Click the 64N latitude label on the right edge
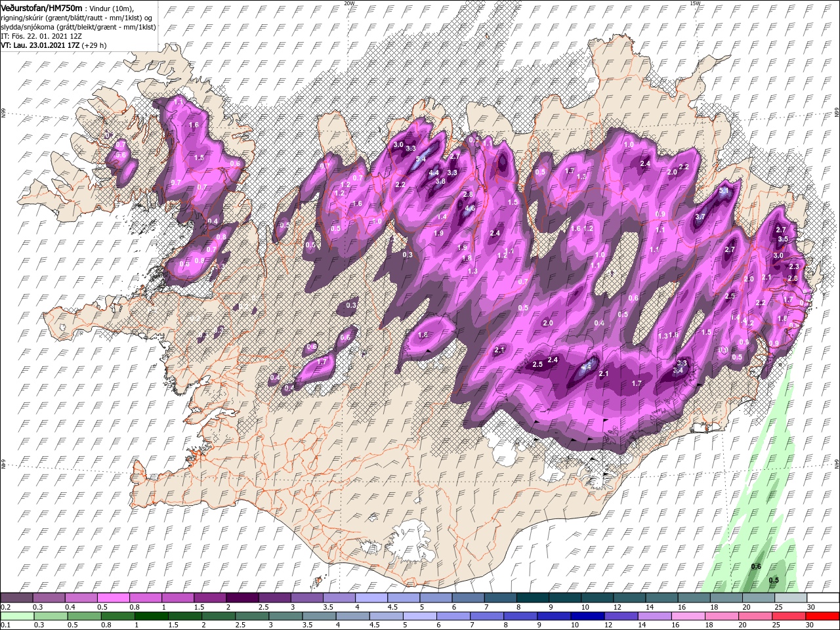The width and height of the screenshot is (840, 630). pos(837,464)
